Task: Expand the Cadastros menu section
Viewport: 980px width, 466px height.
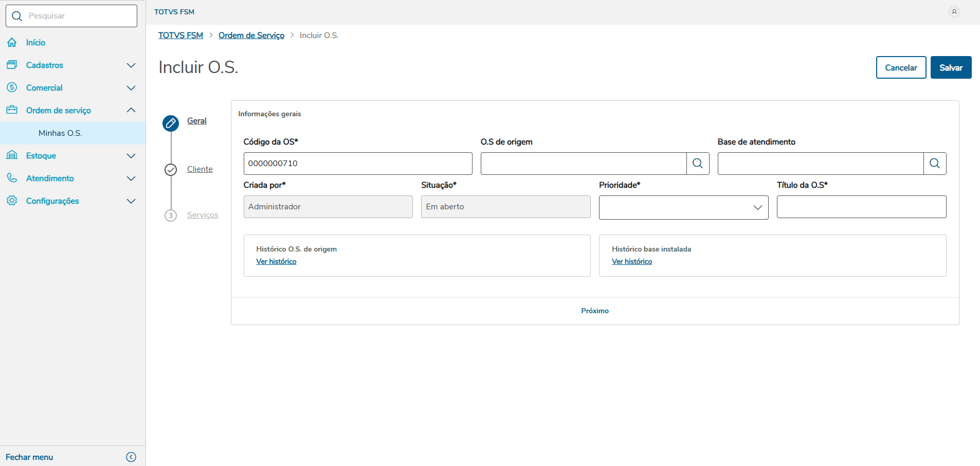Action: click(x=131, y=65)
